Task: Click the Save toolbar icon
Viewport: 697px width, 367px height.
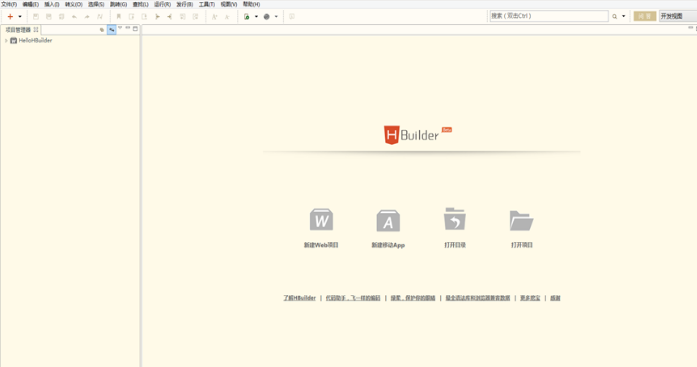Action: click(x=36, y=16)
